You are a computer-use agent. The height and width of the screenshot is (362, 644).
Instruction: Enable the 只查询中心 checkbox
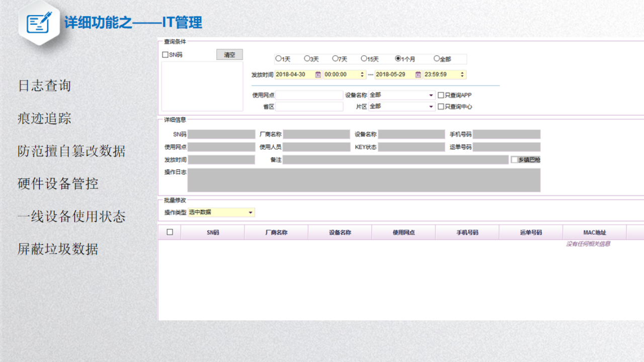click(441, 107)
